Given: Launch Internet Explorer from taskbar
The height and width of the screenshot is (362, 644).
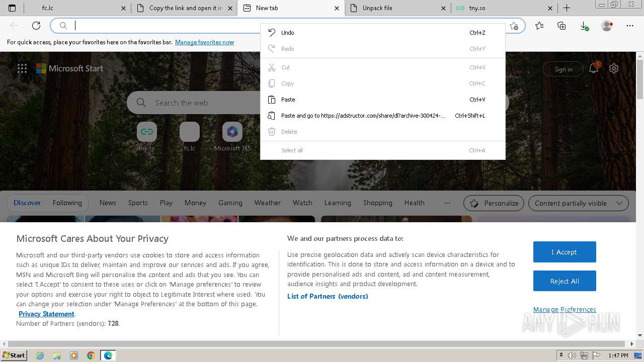Looking at the screenshot, I should point(40,355).
